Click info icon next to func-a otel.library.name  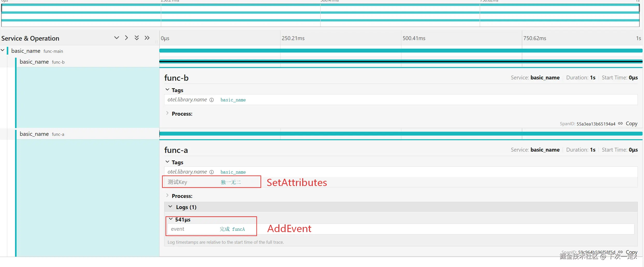tap(212, 172)
